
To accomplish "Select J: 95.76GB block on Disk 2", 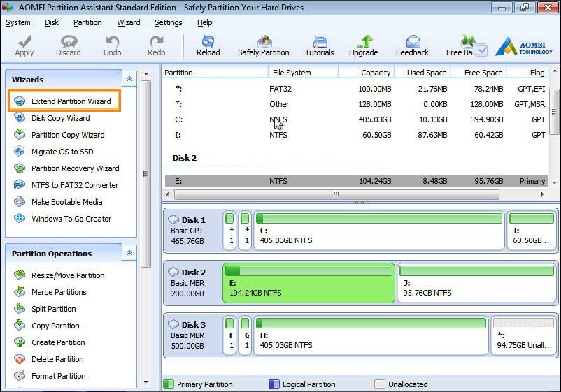I will [x=477, y=283].
